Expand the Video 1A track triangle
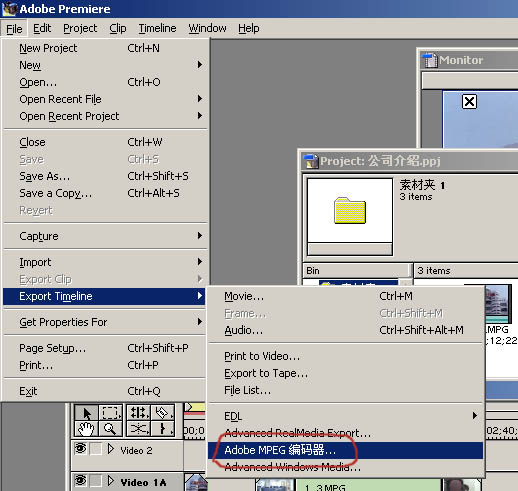The image size is (518, 491). 111,481
